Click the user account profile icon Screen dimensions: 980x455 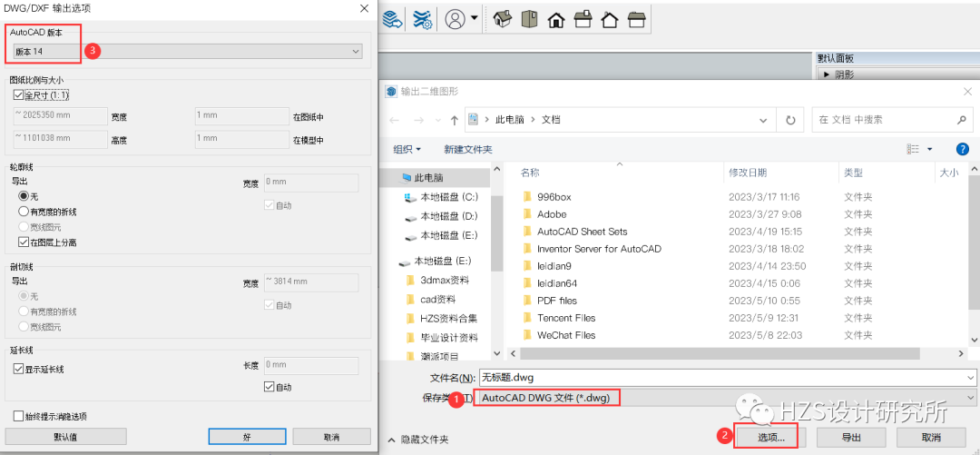click(x=455, y=19)
